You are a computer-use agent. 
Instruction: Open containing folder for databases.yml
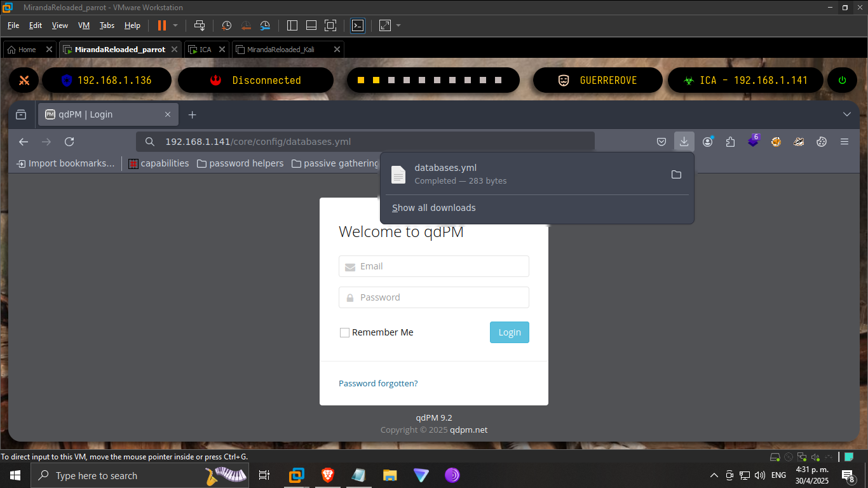(676, 175)
